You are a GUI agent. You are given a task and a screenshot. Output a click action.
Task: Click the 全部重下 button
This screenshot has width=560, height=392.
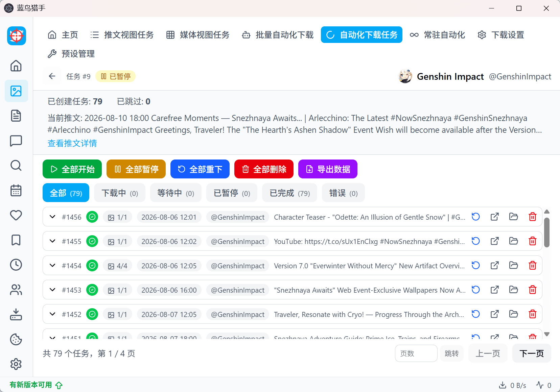tap(200, 169)
